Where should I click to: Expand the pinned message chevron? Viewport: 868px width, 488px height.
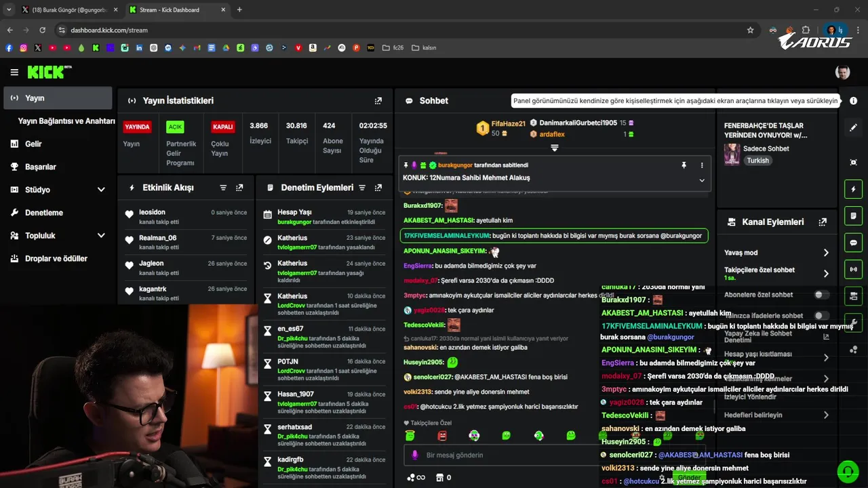(702, 180)
